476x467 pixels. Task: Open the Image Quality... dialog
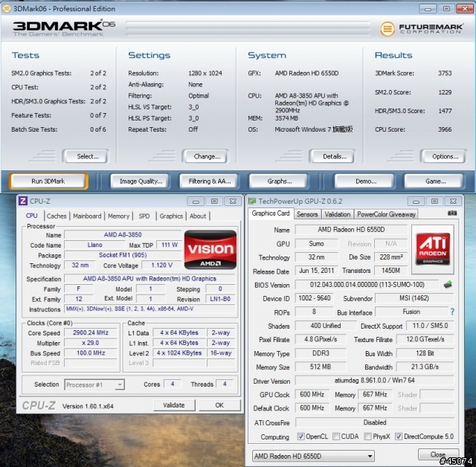click(140, 181)
